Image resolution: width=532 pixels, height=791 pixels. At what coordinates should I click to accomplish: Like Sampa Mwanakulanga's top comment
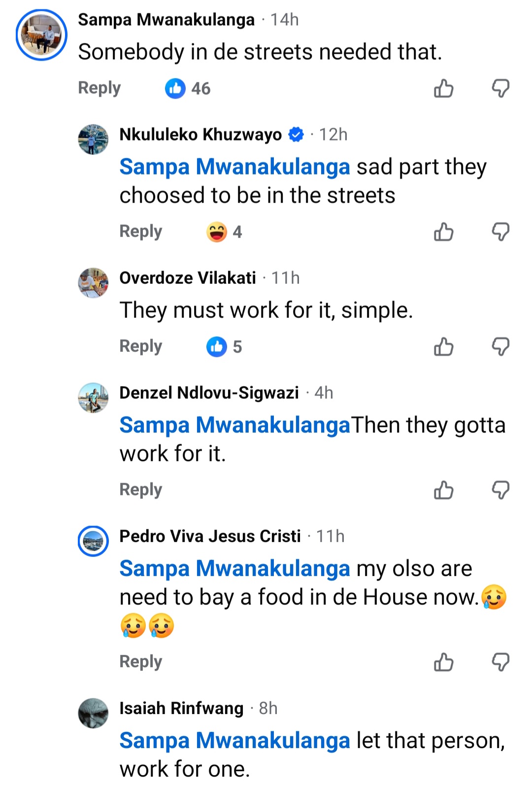pos(443,89)
